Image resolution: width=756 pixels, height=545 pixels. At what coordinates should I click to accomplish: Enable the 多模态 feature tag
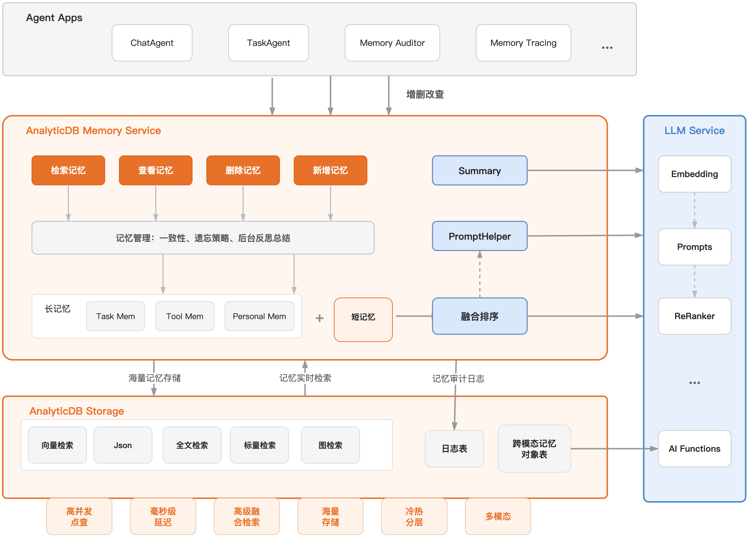[x=498, y=516]
